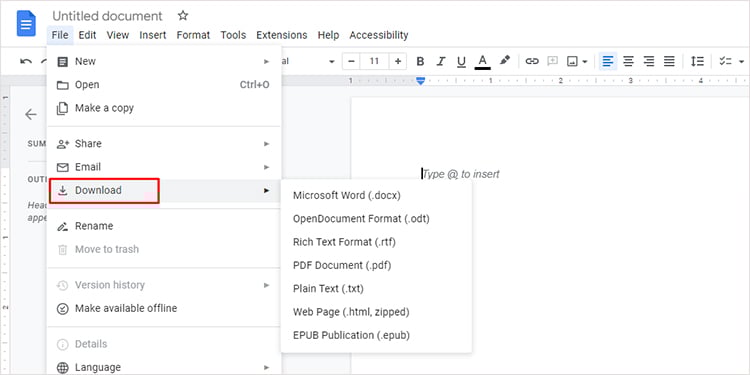Click the Bold formatting icon

click(x=420, y=61)
